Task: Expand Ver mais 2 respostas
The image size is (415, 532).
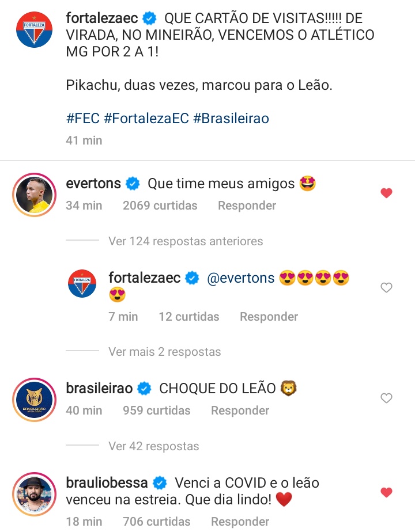Action: tap(164, 352)
